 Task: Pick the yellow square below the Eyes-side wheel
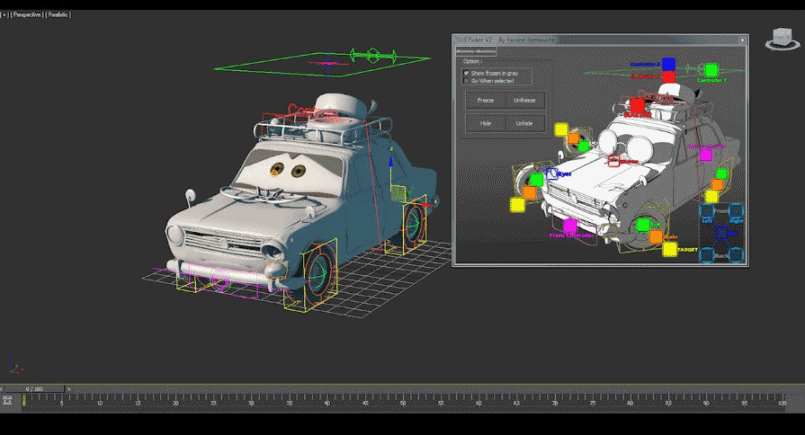pyautogui.click(x=517, y=205)
